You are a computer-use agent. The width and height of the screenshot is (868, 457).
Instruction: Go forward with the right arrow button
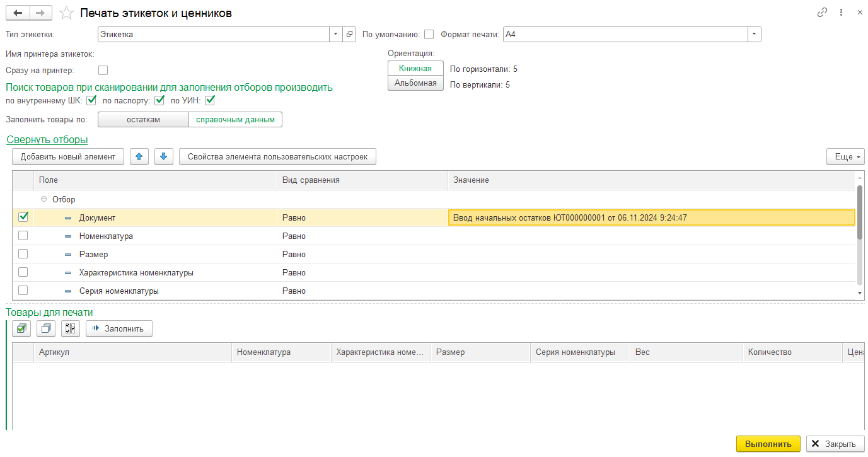pyautogui.click(x=40, y=13)
